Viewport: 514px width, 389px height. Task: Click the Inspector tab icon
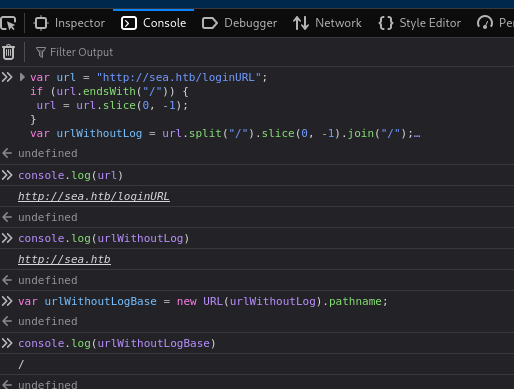pyautogui.click(x=41, y=23)
